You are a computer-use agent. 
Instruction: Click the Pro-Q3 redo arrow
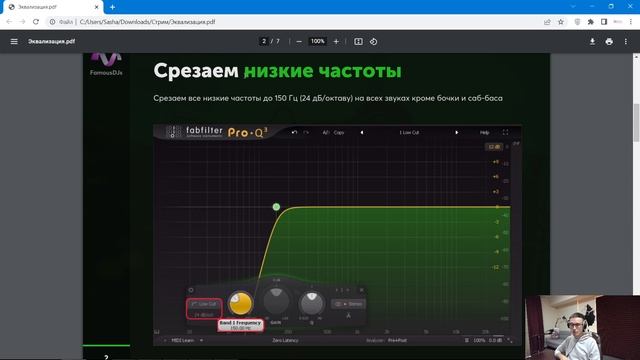coord(306,132)
